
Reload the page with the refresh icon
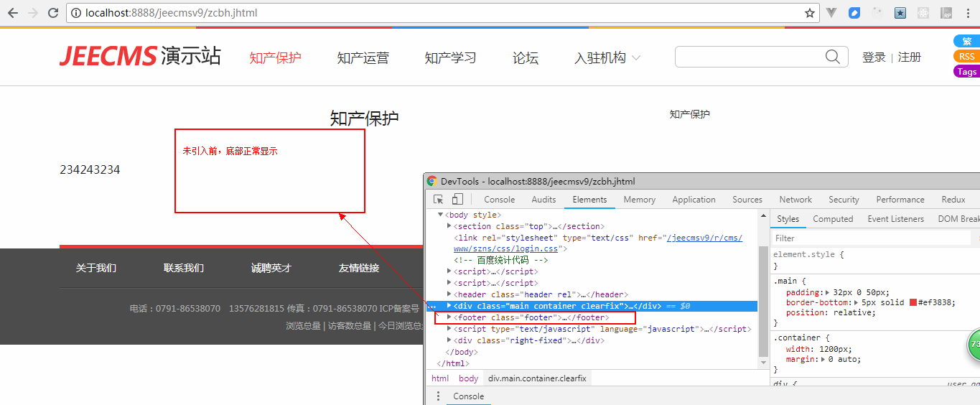53,13
